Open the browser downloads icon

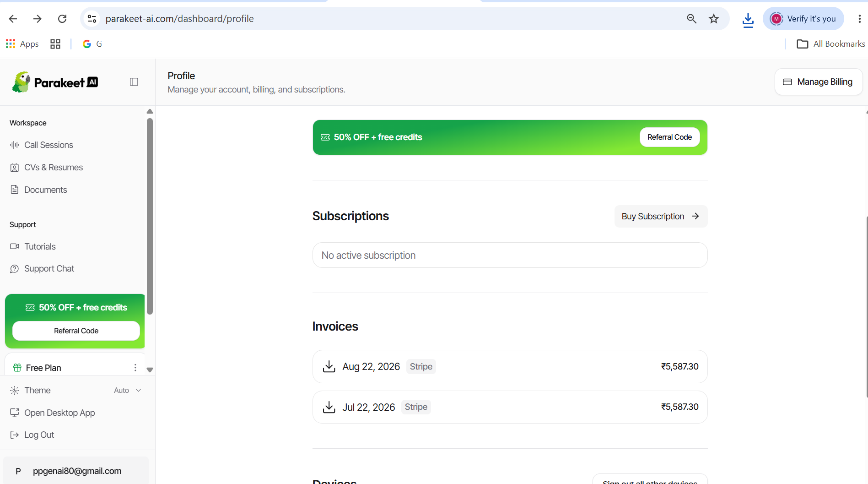coord(748,19)
